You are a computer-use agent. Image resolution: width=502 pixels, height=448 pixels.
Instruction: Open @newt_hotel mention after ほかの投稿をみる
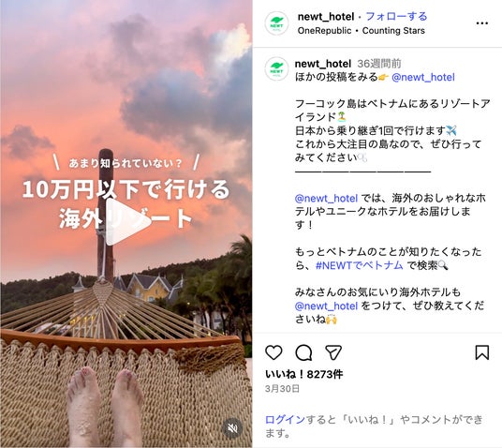[x=423, y=77]
